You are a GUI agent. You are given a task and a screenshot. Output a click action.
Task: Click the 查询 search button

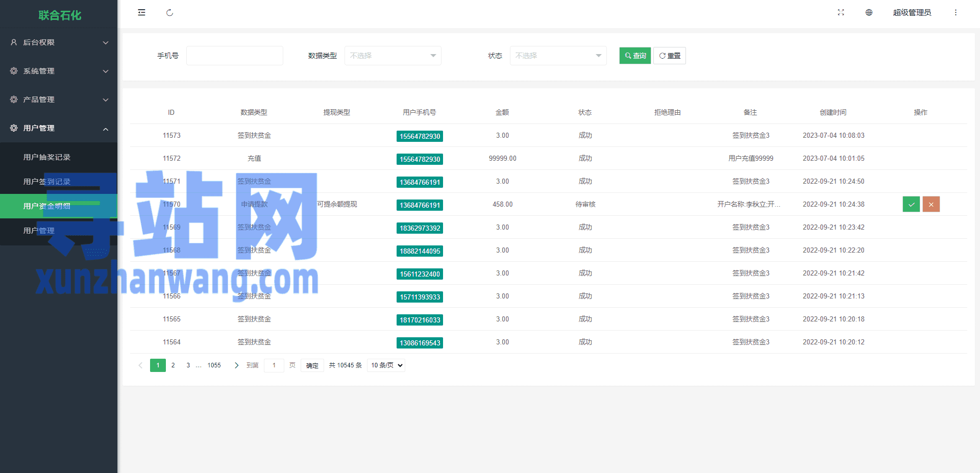click(635, 56)
